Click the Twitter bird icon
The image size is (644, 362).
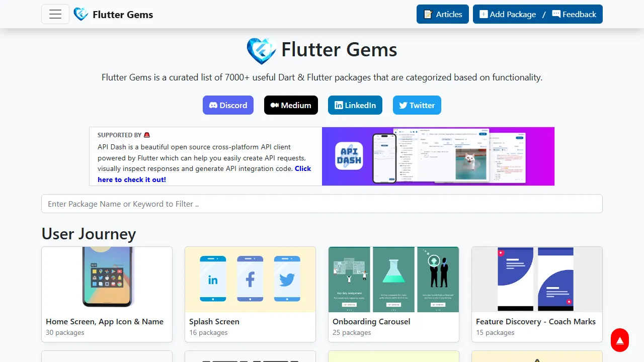(x=403, y=105)
